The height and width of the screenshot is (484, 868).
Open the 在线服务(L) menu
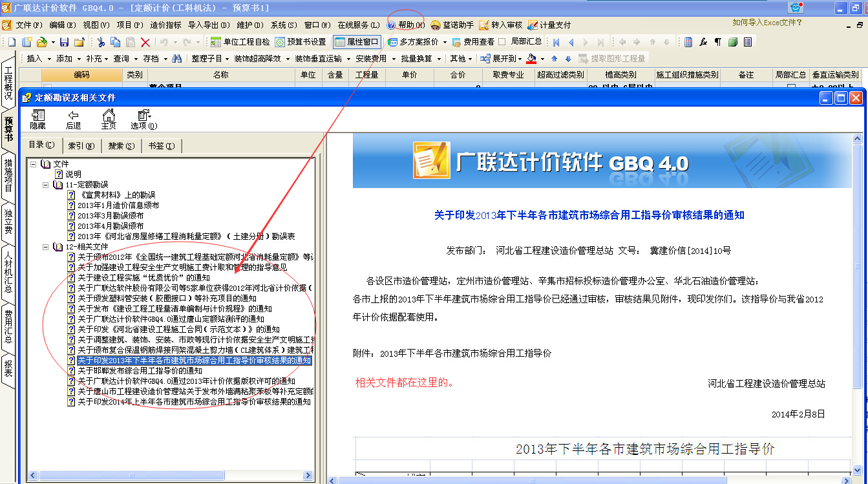coord(358,25)
